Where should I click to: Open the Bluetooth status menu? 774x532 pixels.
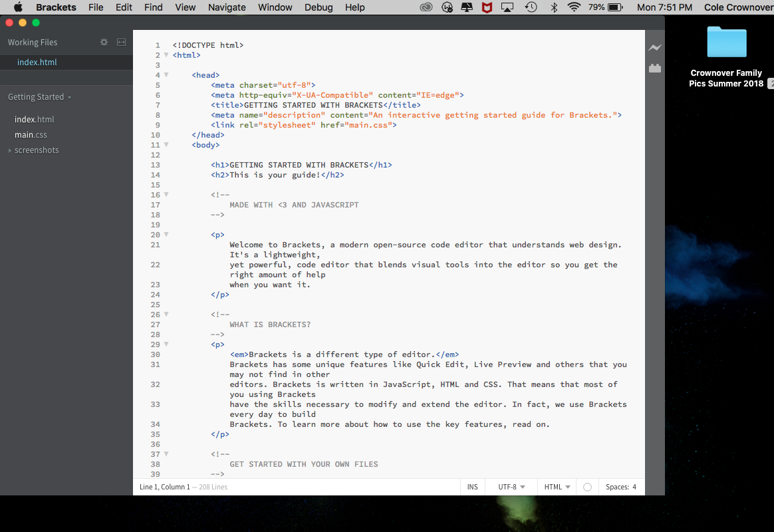[x=554, y=7]
